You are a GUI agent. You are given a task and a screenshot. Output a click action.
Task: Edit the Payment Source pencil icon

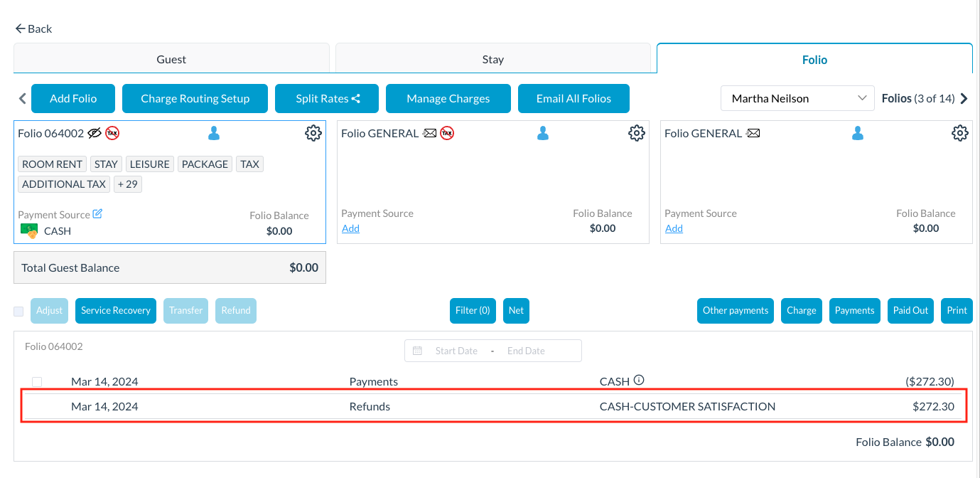coord(97,213)
